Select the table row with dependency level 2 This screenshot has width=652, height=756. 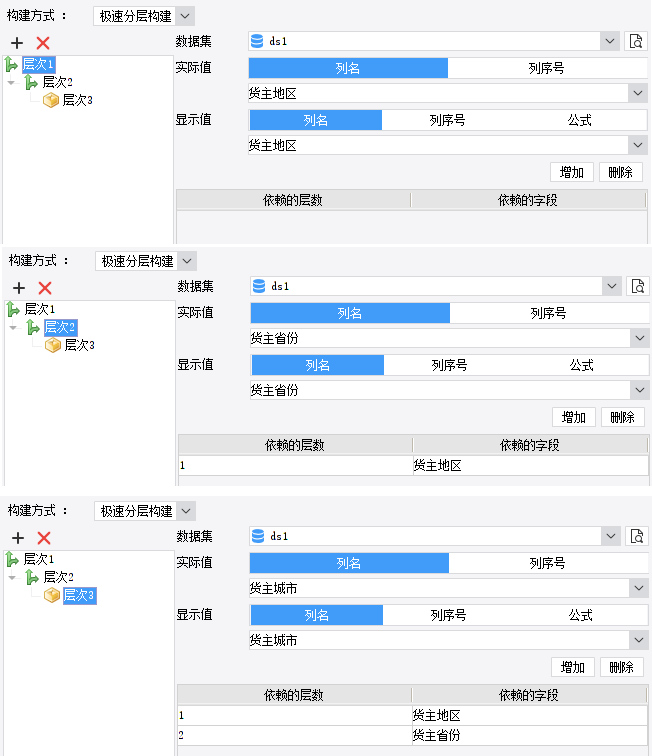[x=412, y=735]
